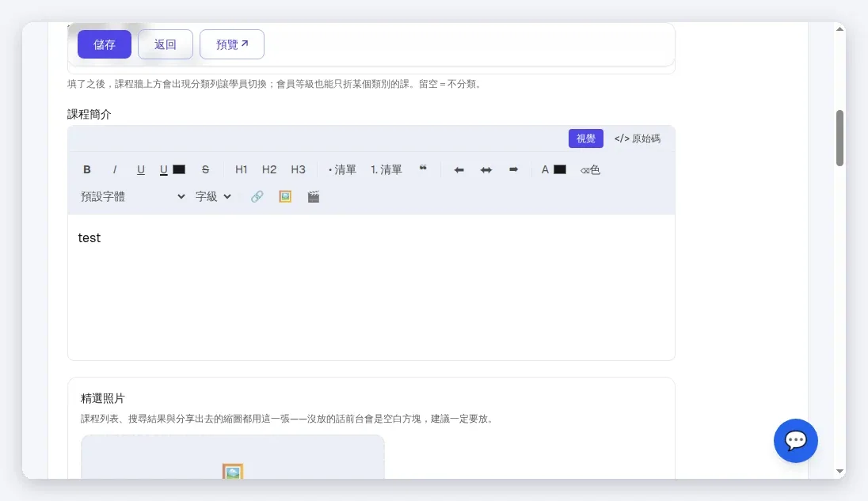Set Heading 3 with the H3 button
868x501 pixels.
coord(298,169)
